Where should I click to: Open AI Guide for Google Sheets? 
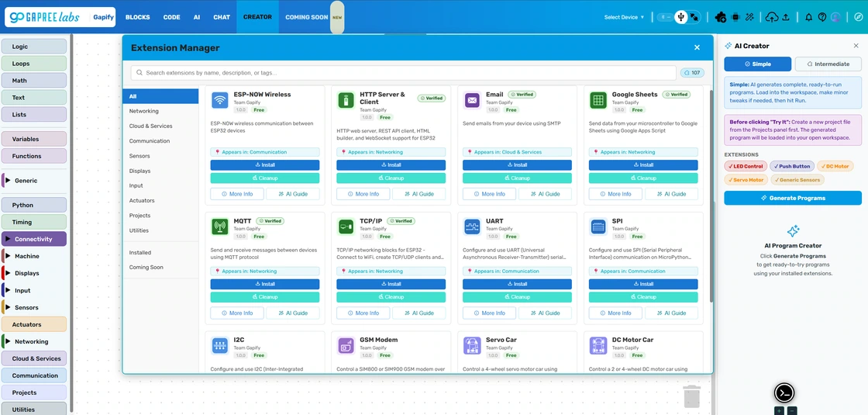(x=671, y=194)
